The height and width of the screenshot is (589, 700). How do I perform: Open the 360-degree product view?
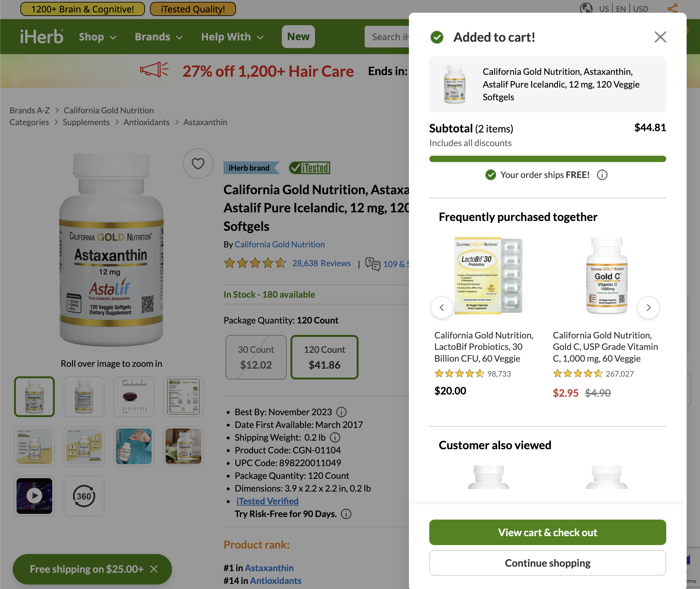coord(84,496)
